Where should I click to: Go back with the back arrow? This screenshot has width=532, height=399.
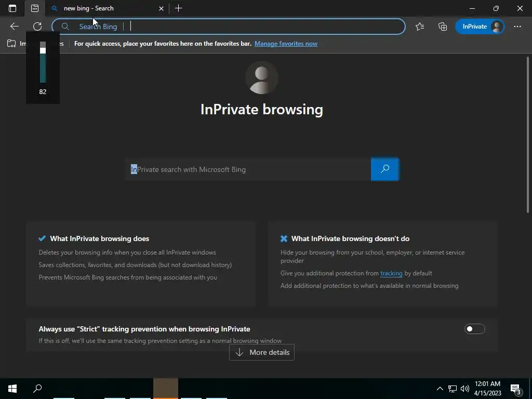pyautogui.click(x=14, y=26)
